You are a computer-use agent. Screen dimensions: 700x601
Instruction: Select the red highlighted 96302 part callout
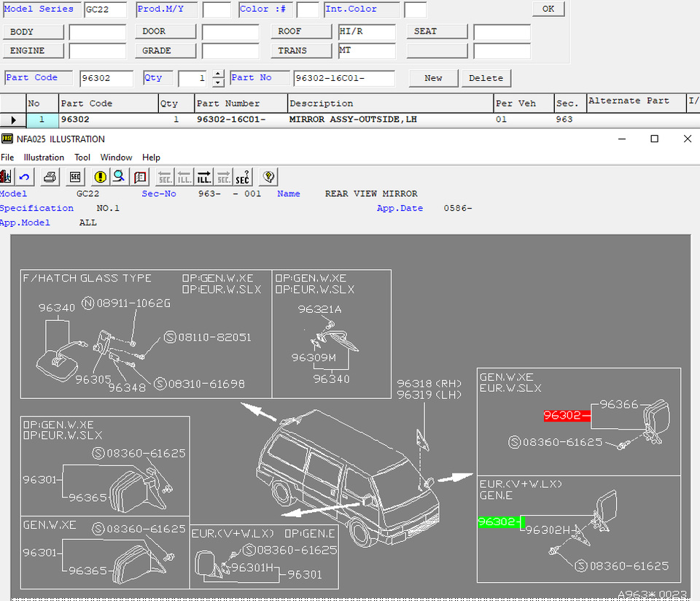(x=567, y=416)
